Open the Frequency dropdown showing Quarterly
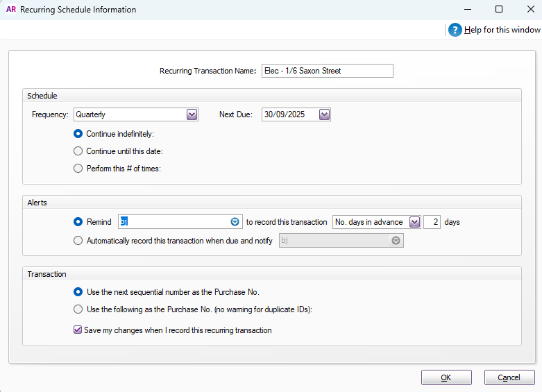The height and width of the screenshot is (392, 542). (192, 114)
